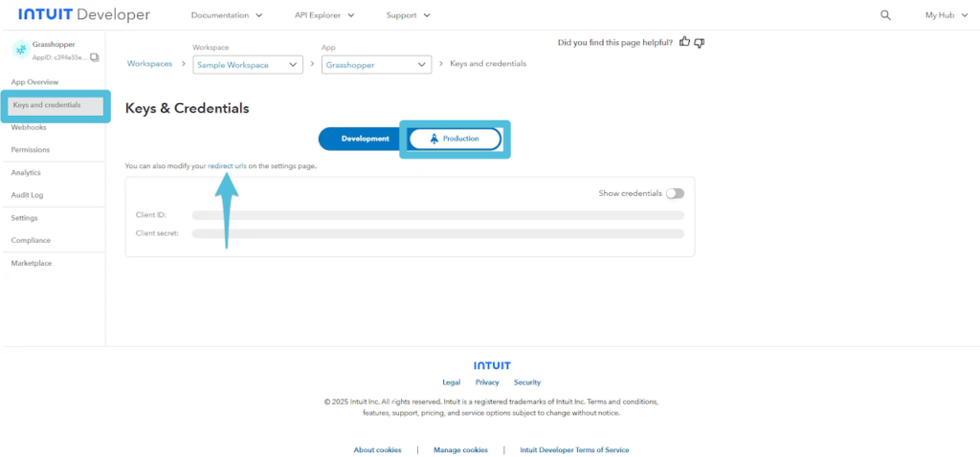Screen dimensions: 980x457
Task: Toggle the Show credentials switch
Action: click(x=676, y=193)
